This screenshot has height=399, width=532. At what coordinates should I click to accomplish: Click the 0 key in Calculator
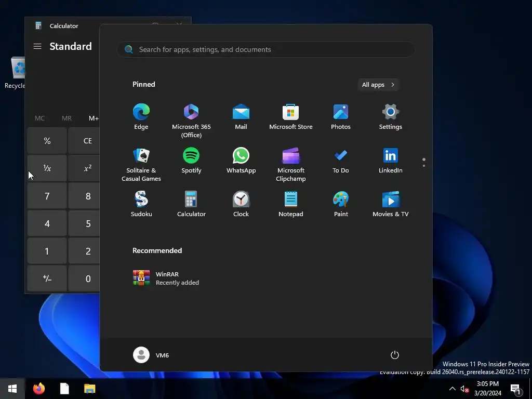tap(84, 278)
